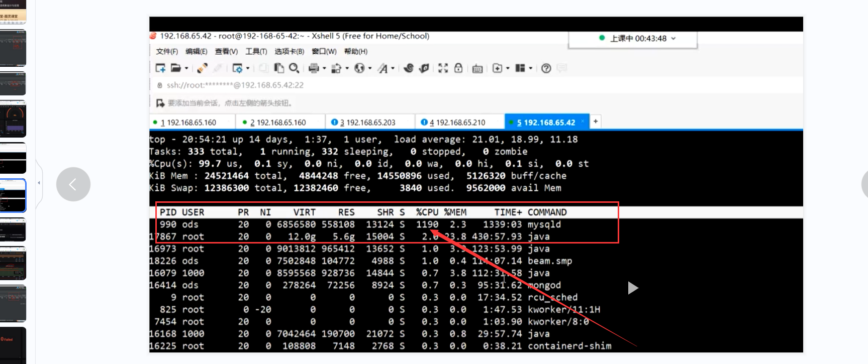The image size is (868, 364).
Task: Launch Xftp with the swirl icon
Action: [x=409, y=68]
